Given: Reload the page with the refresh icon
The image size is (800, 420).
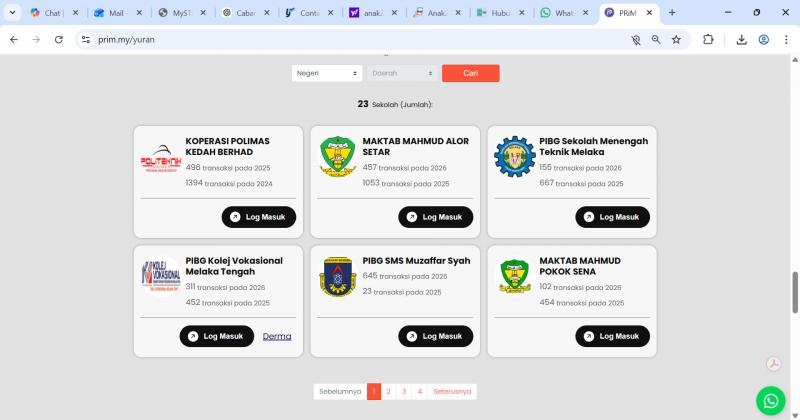Looking at the screenshot, I should coord(59,40).
